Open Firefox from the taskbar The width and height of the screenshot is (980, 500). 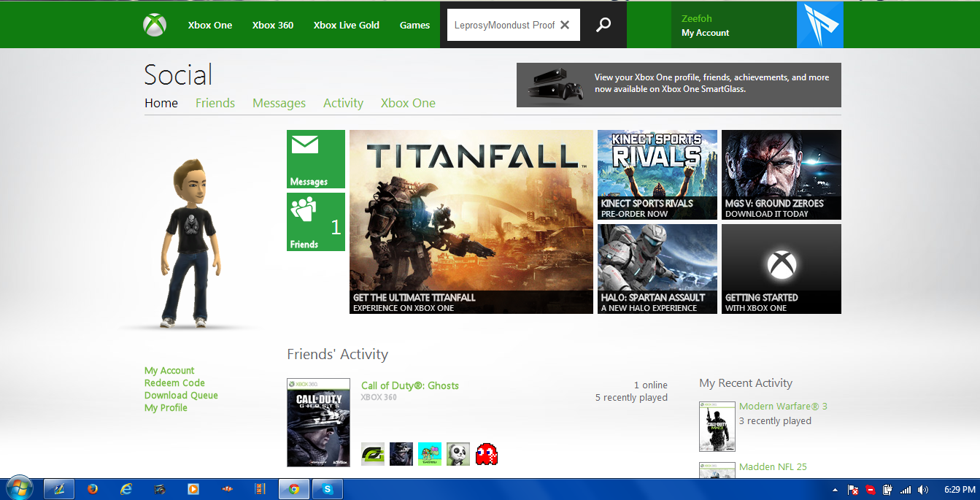click(x=92, y=489)
